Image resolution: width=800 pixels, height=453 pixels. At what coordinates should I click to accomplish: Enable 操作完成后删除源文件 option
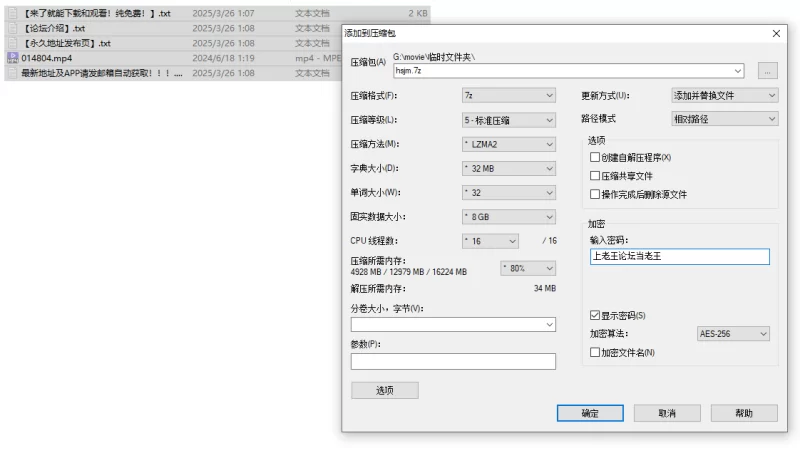596,194
